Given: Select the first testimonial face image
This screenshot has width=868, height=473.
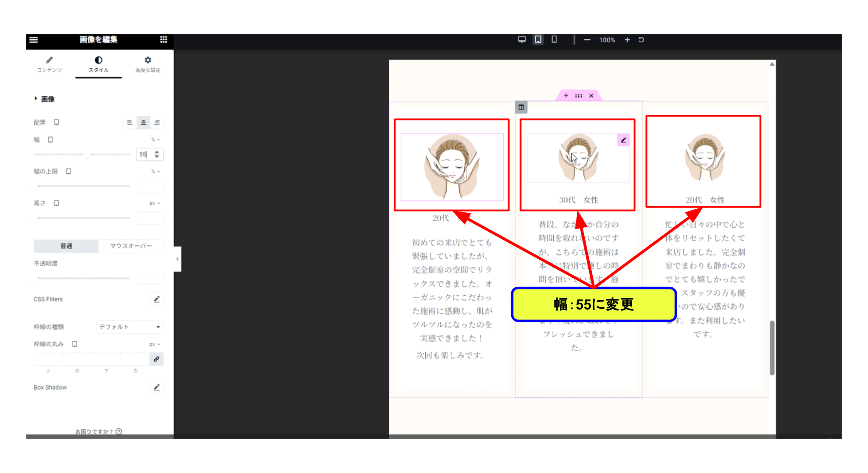Looking at the screenshot, I should coord(452,166).
